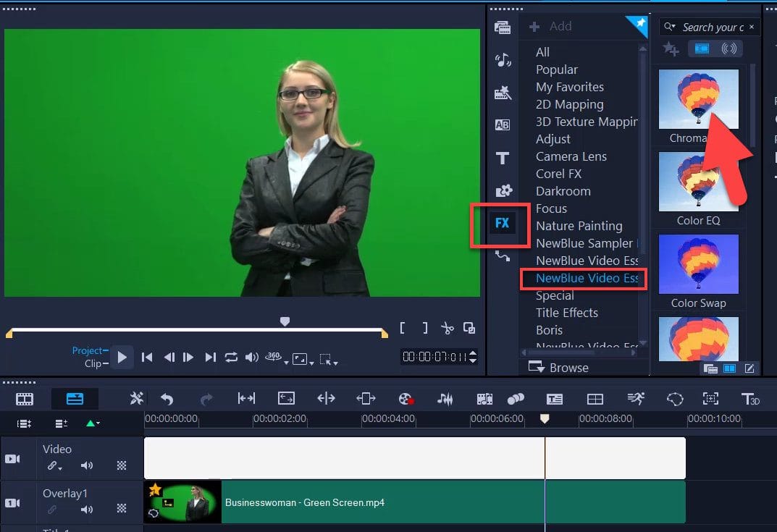Toggle loop playback in preview controls
Image resolution: width=777 pixels, height=532 pixels.
pyautogui.click(x=231, y=358)
